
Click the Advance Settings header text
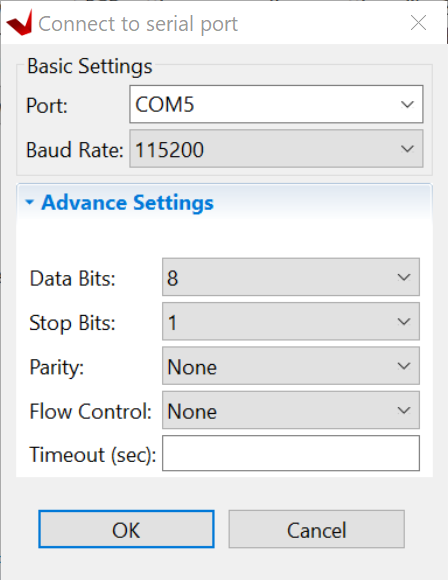click(x=127, y=203)
